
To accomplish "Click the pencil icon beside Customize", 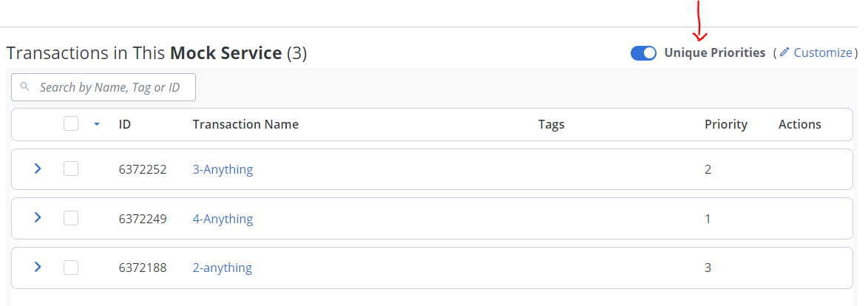I will pyautogui.click(x=784, y=52).
